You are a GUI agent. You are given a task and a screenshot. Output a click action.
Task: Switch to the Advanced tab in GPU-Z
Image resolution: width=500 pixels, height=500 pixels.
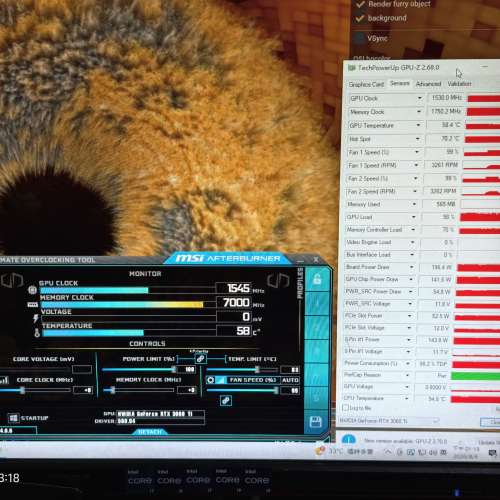point(428,84)
